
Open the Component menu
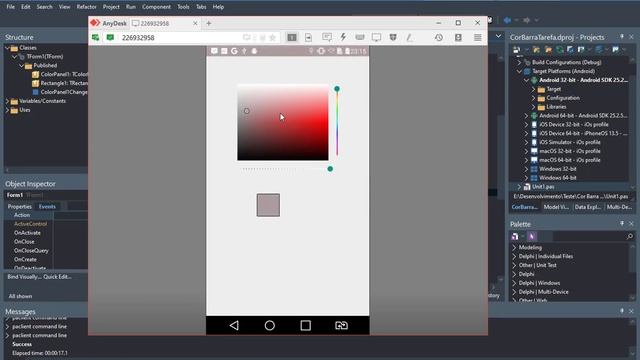[x=156, y=7]
